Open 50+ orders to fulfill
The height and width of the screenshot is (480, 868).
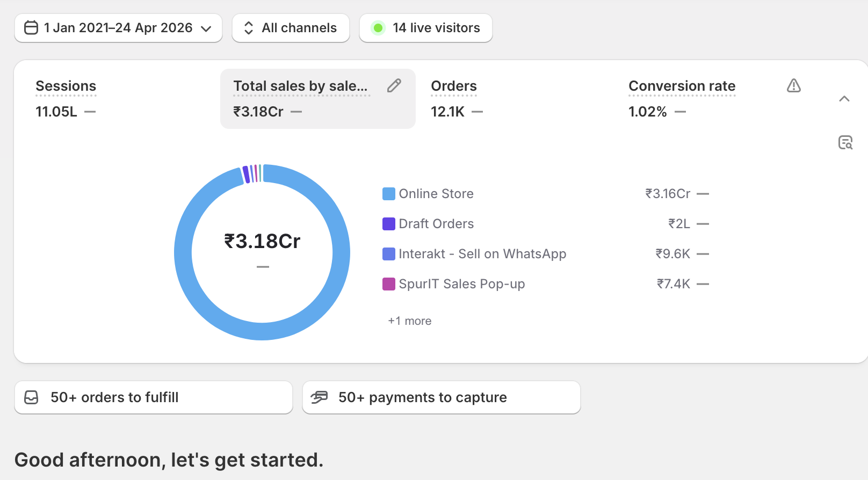pyautogui.click(x=154, y=397)
